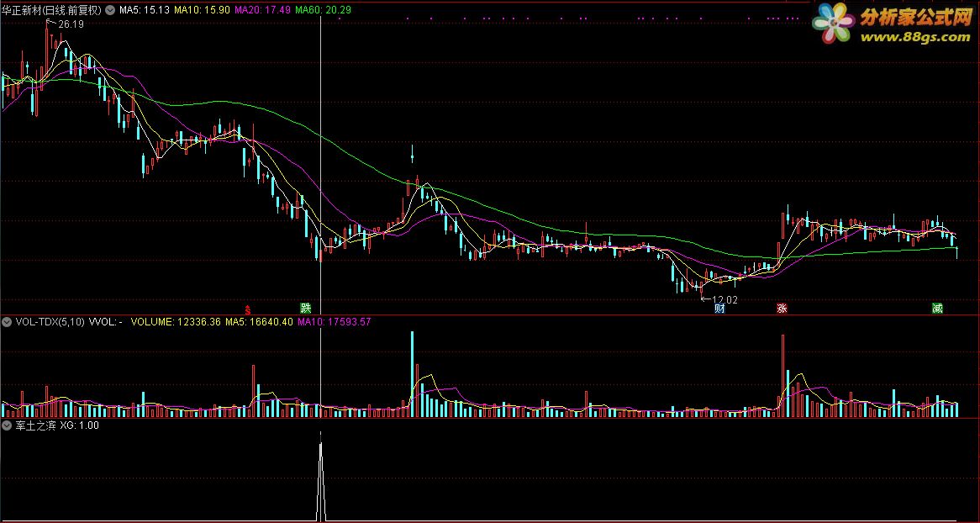Select the MA10: 15.90 label
This screenshot has height=523, width=980.
202,10
